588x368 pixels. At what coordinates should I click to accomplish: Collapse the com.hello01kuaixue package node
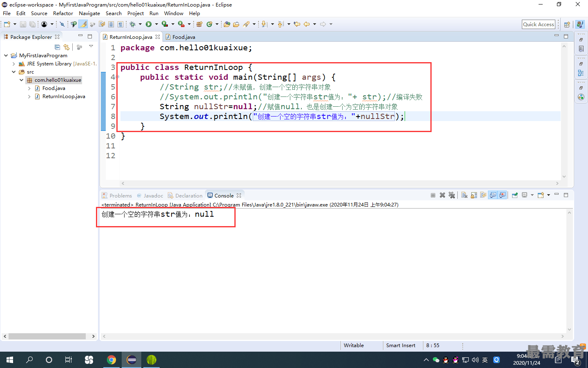tap(21, 80)
